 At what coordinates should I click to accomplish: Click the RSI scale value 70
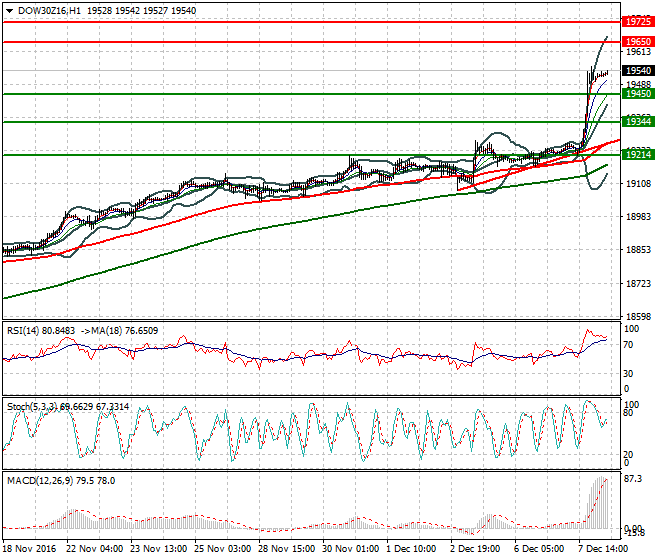628,345
